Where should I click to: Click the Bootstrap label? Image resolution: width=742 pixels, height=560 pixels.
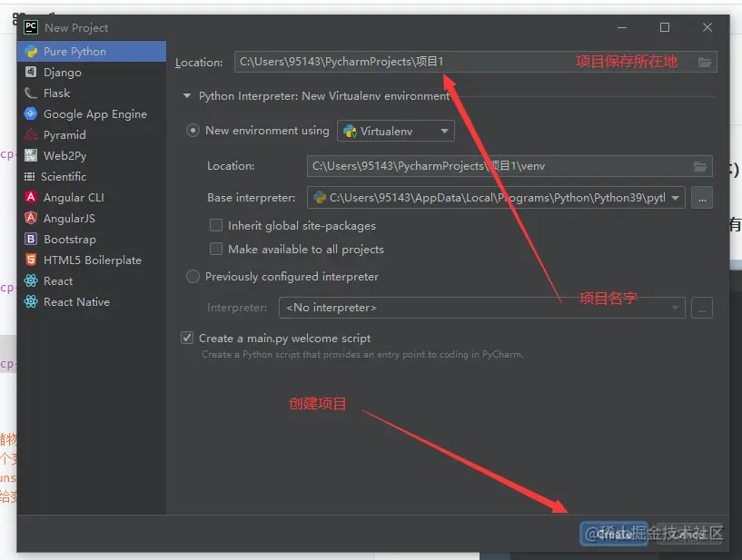(x=70, y=240)
